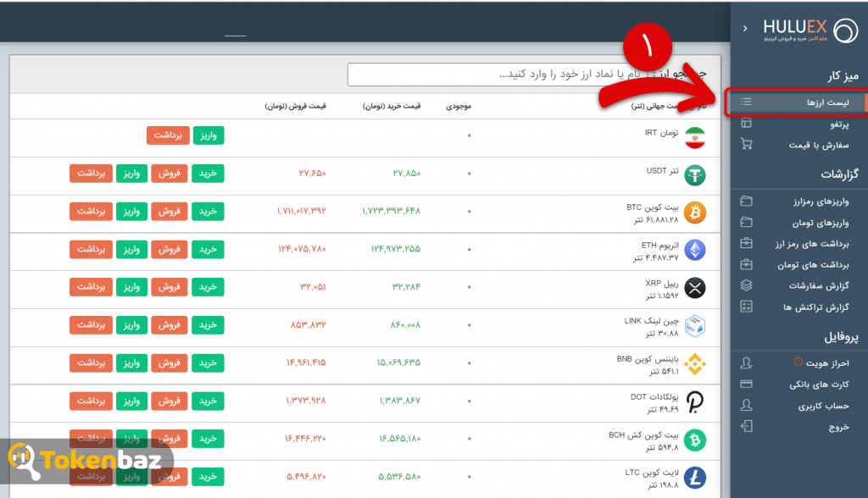Click خرید button for BTC
The width and height of the screenshot is (868, 498).
coord(208,212)
